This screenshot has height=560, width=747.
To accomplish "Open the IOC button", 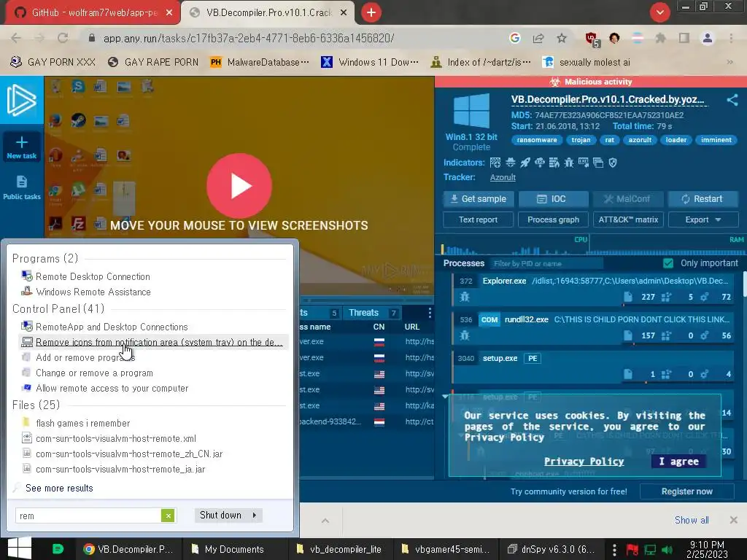I will (553, 199).
